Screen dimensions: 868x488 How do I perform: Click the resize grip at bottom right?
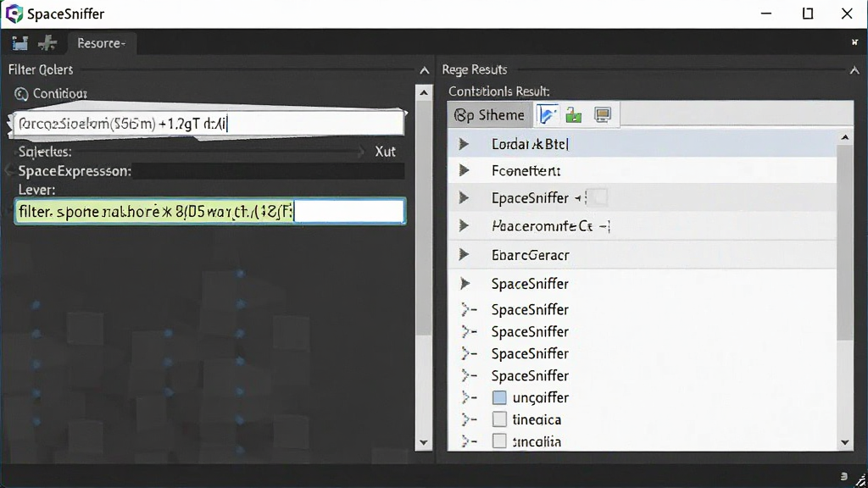pyautogui.click(x=861, y=481)
